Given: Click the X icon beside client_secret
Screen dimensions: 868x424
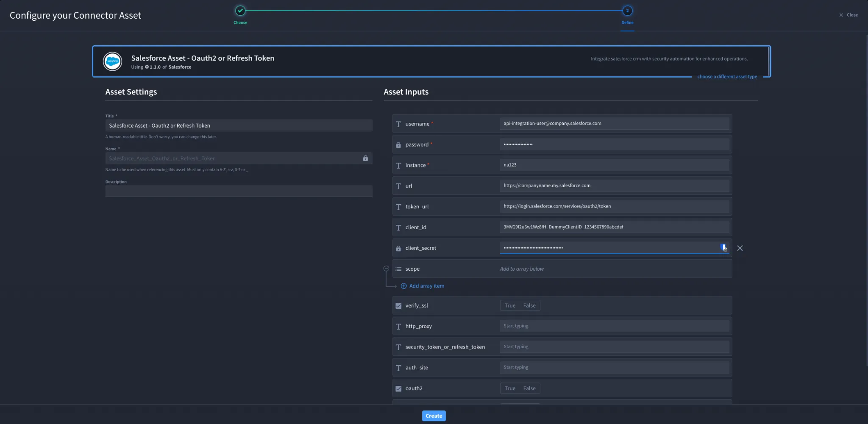Looking at the screenshot, I should coord(740,248).
